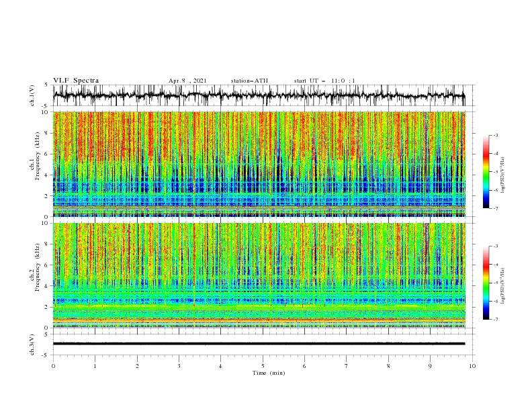Click the ch.2 colorbar "log(PSD)(V²/Hz)" label
532x411 pixels.
coord(504,286)
